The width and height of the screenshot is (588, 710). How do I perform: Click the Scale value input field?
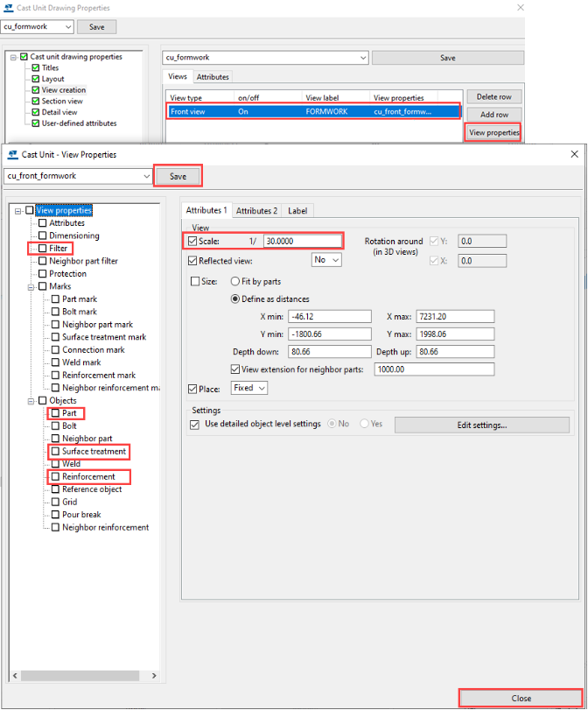click(x=301, y=241)
